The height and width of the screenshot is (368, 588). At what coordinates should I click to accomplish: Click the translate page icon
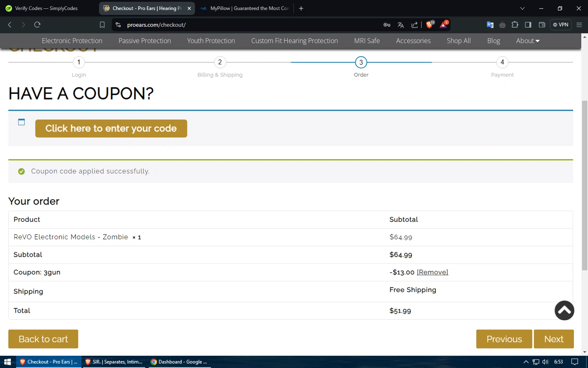click(x=401, y=25)
